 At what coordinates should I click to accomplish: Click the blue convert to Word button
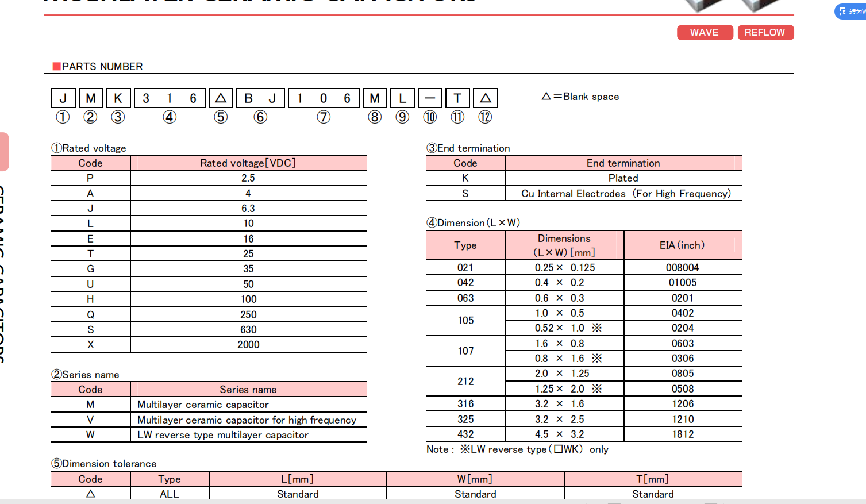[x=851, y=11]
